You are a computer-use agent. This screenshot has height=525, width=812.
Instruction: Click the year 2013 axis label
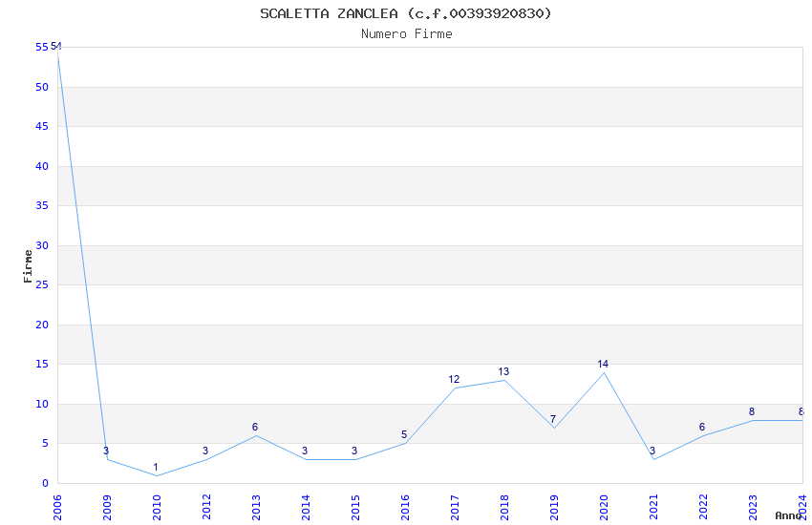[256, 508]
